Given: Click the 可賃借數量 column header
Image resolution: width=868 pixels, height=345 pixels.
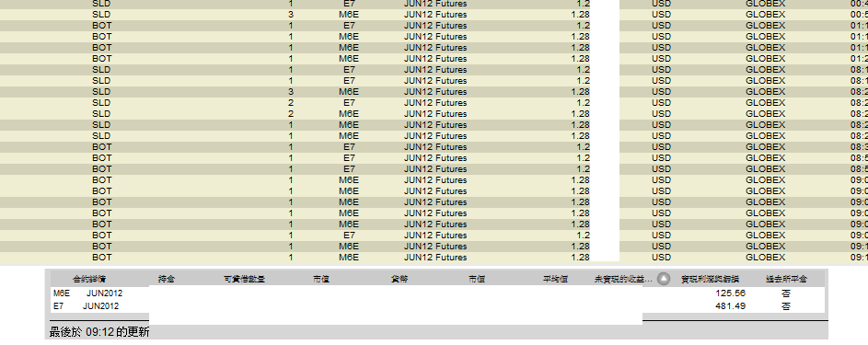Looking at the screenshot, I should (x=244, y=279).
